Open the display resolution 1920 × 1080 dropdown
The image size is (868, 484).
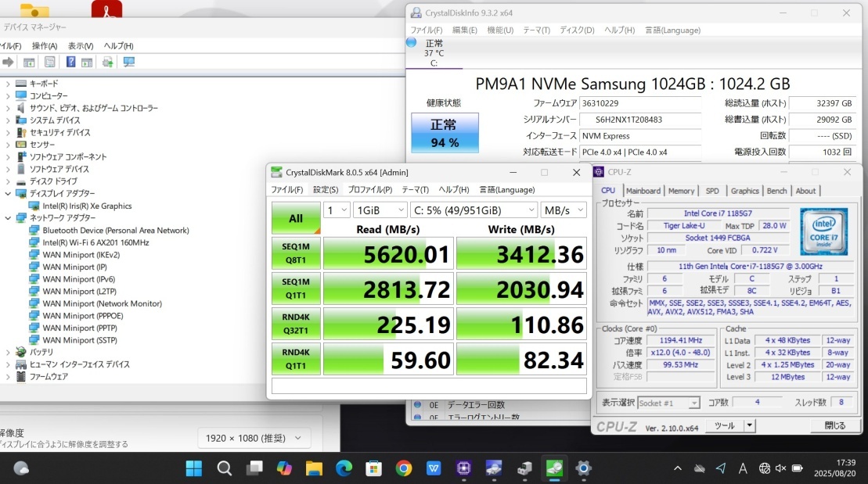253,439
